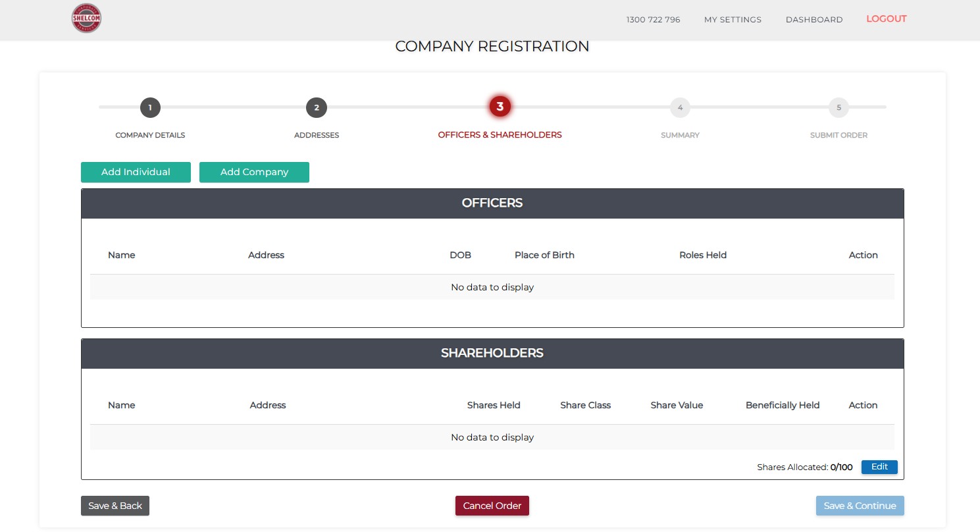Image resolution: width=980 pixels, height=532 pixels.
Task: Jump to step 5 Submit Order circle
Action: pyautogui.click(x=838, y=107)
